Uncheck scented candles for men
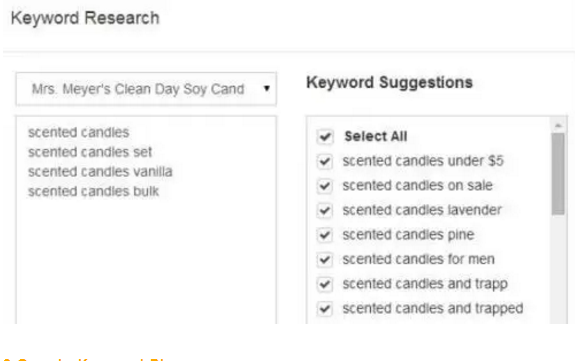The width and height of the screenshot is (575, 361). (x=325, y=259)
